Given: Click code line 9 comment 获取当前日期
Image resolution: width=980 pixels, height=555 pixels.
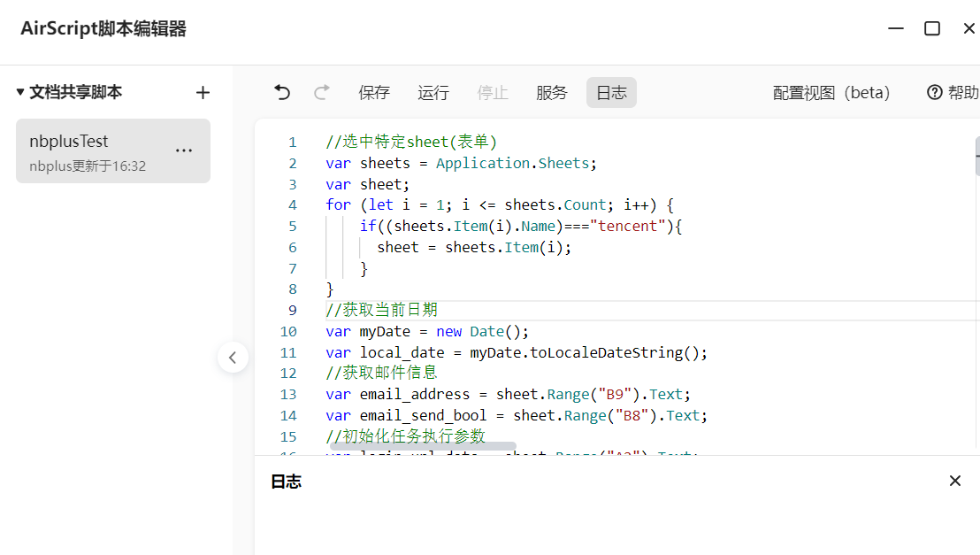Looking at the screenshot, I should pos(381,310).
